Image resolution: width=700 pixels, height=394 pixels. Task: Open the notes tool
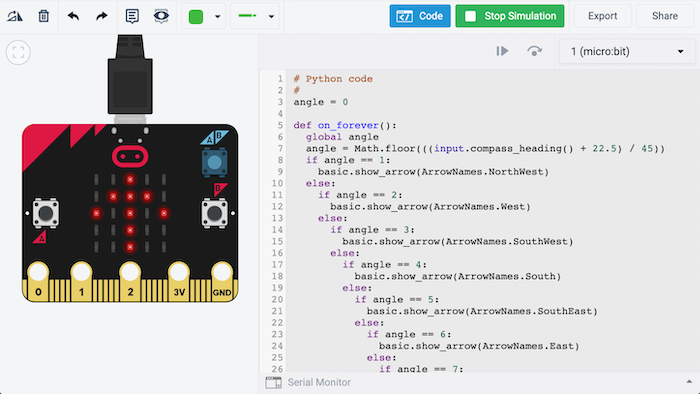(x=132, y=17)
